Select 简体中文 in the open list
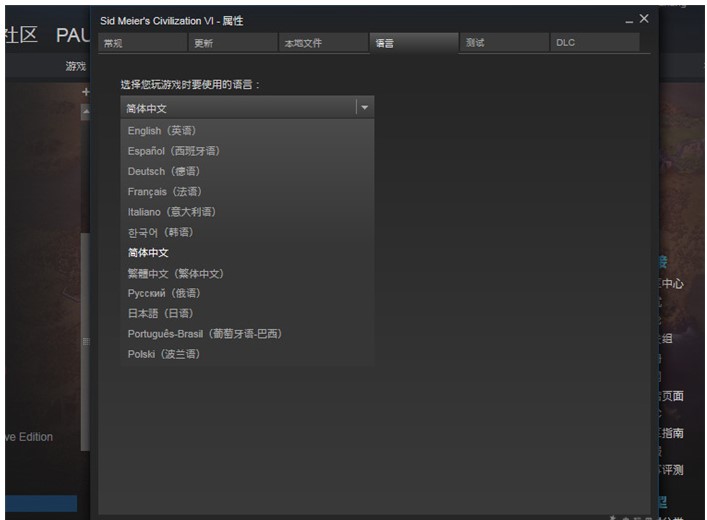 pyautogui.click(x=148, y=253)
